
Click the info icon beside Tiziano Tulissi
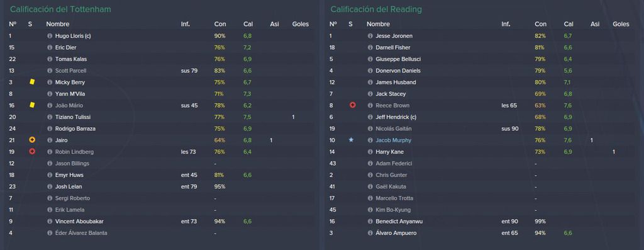point(50,117)
